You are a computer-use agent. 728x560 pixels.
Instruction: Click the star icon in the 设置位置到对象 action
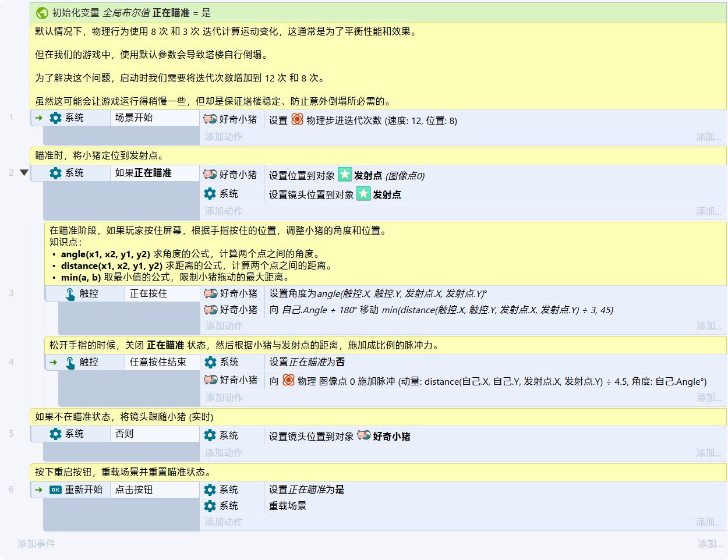pos(345,174)
